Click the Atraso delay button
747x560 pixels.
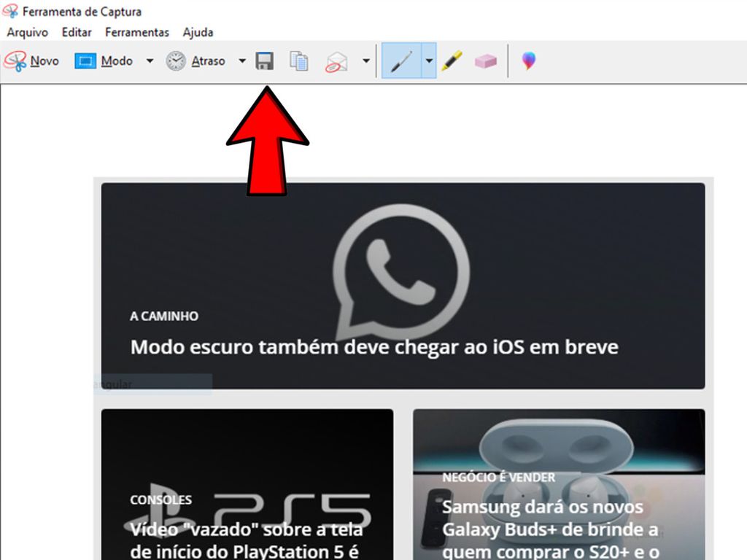click(196, 61)
